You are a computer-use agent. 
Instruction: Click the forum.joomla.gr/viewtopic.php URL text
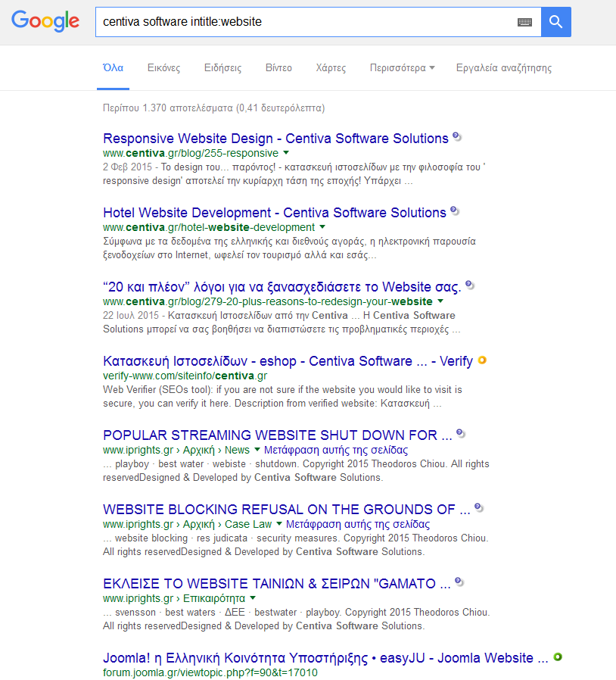point(210,672)
